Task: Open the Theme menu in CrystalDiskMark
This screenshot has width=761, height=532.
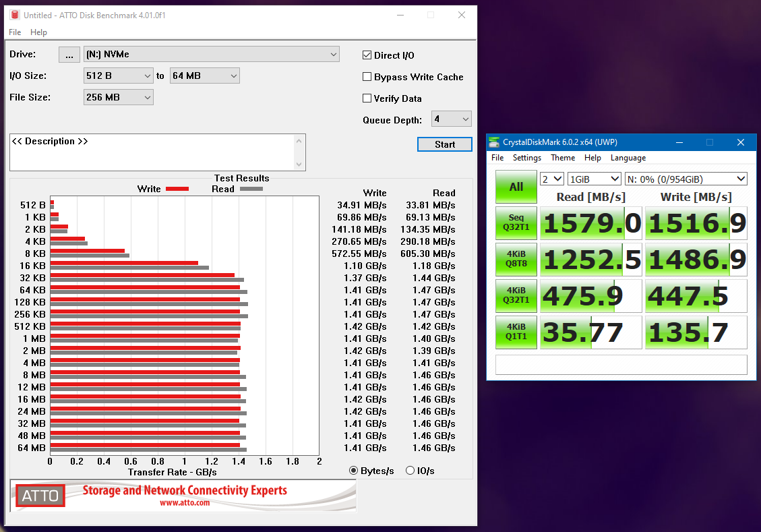Action: click(563, 158)
